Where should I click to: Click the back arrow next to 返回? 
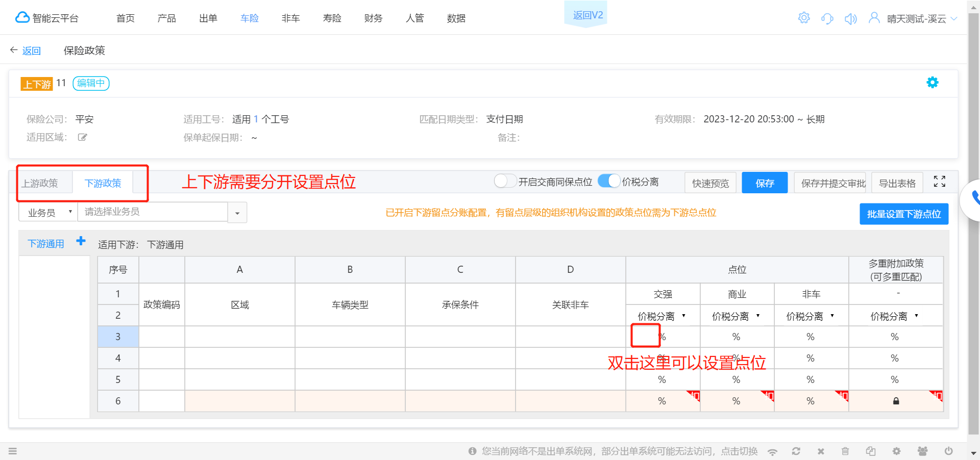14,50
